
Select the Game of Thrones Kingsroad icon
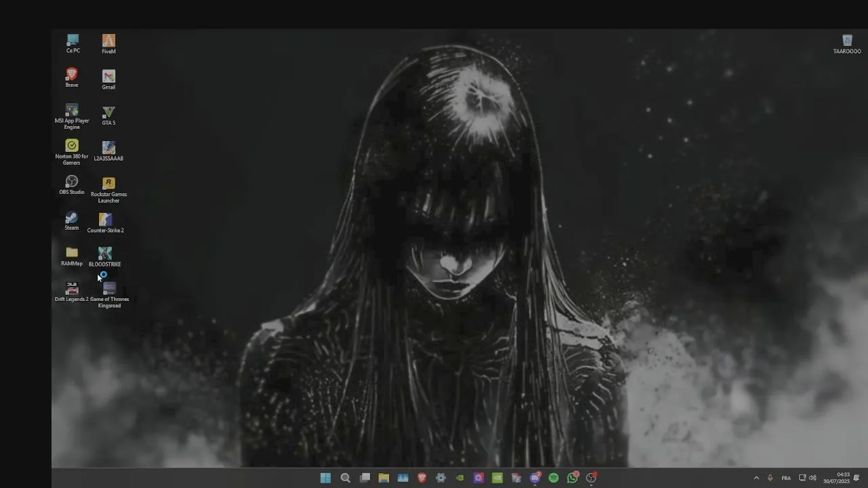(109, 296)
